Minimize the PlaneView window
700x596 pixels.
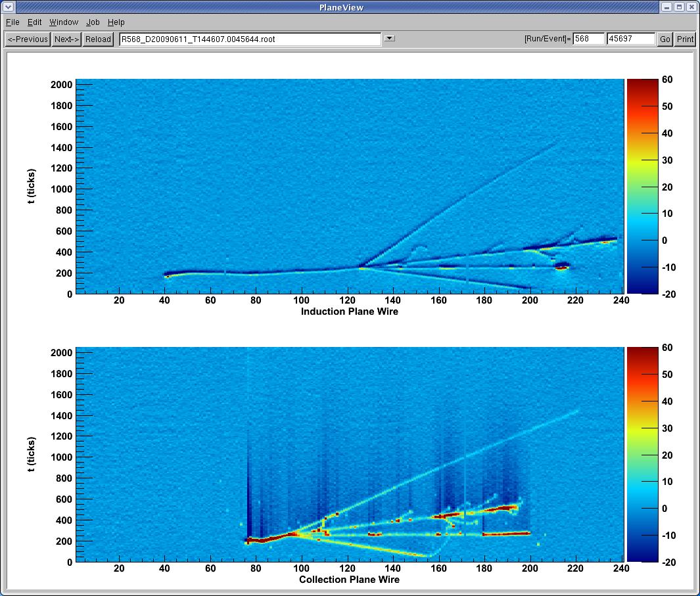pos(667,7)
